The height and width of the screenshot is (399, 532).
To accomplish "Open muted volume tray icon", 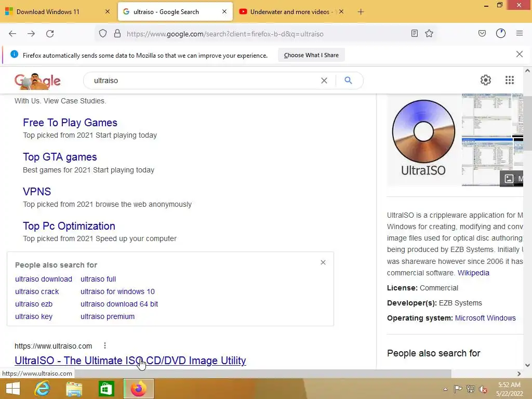I will pos(483,389).
